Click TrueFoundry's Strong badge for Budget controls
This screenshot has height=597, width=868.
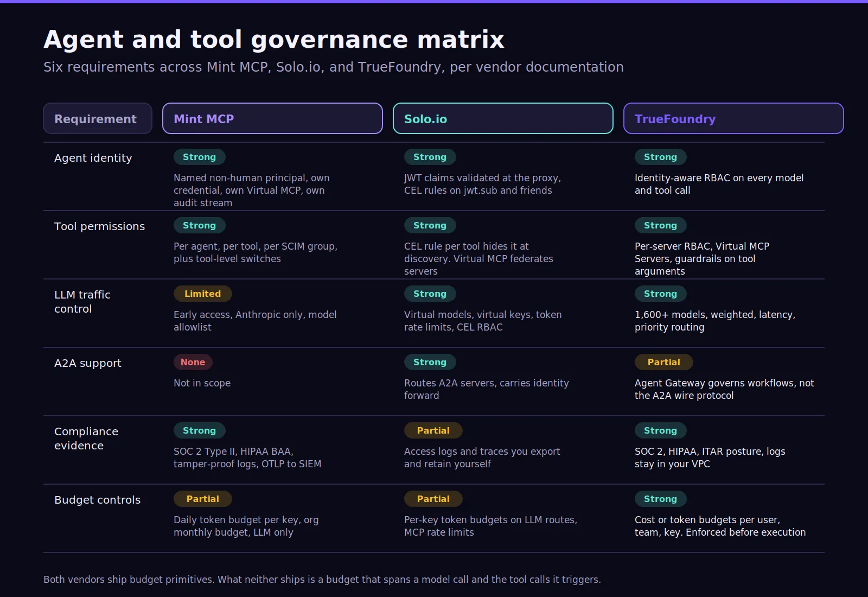tap(661, 499)
